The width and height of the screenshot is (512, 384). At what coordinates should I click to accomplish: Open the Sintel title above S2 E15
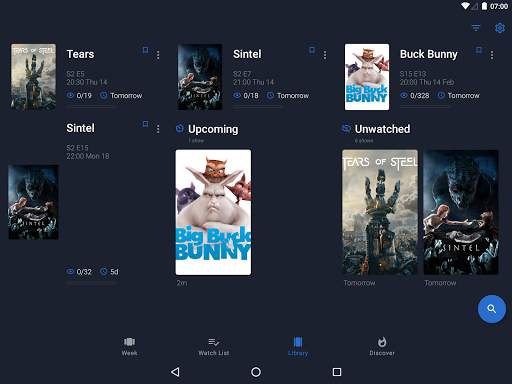pos(80,128)
